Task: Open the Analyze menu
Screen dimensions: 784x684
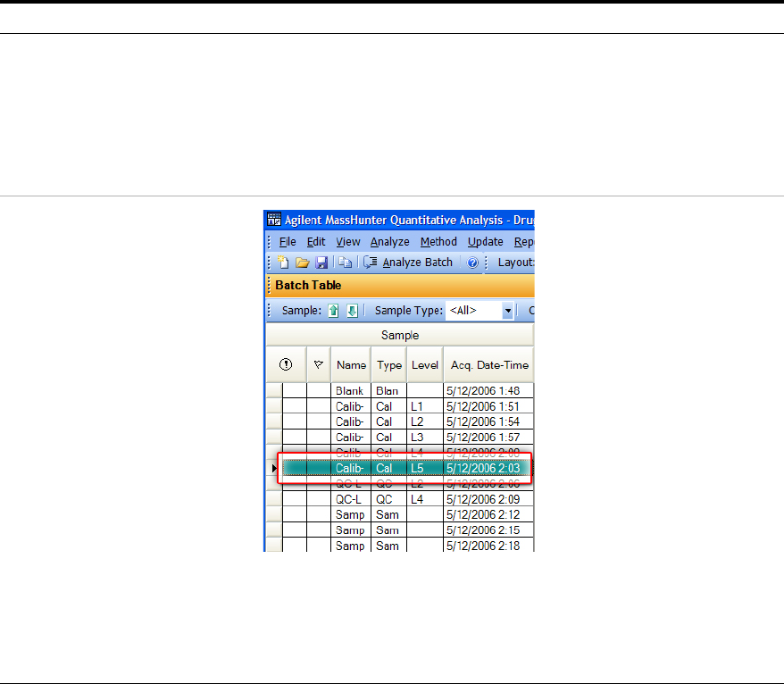Action: 390,242
